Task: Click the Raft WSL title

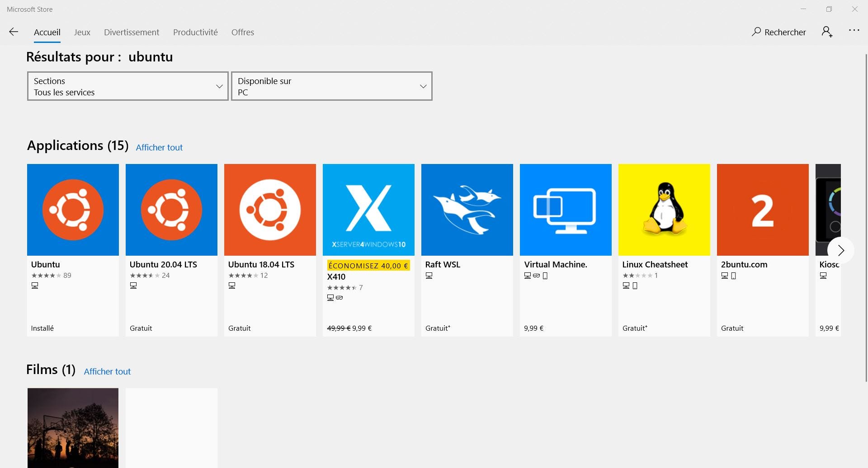Action: [443, 264]
